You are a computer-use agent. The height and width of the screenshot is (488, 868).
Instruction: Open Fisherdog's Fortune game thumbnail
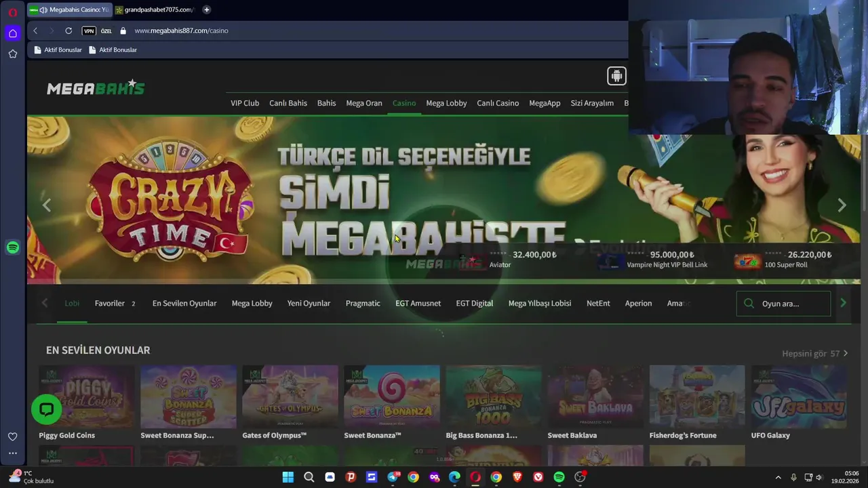pyautogui.click(x=697, y=397)
